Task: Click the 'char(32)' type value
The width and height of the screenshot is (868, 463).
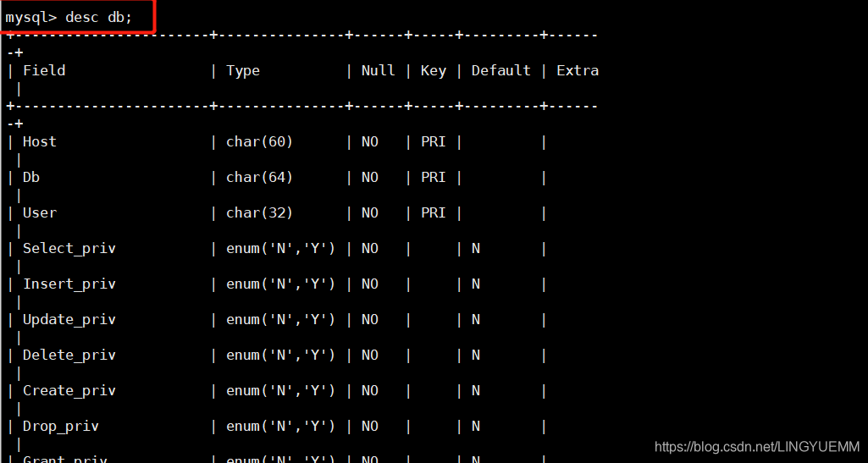Action: [260, 213]
